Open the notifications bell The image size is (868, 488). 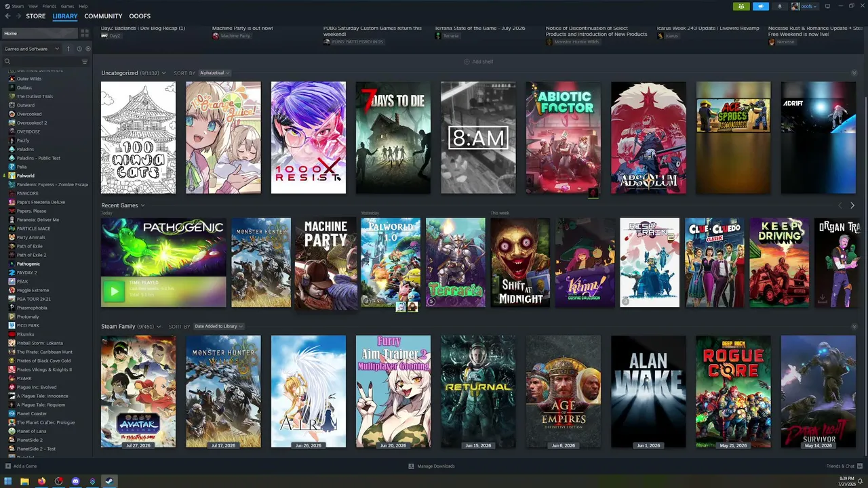pyautogui.click(x=779, y=6)
